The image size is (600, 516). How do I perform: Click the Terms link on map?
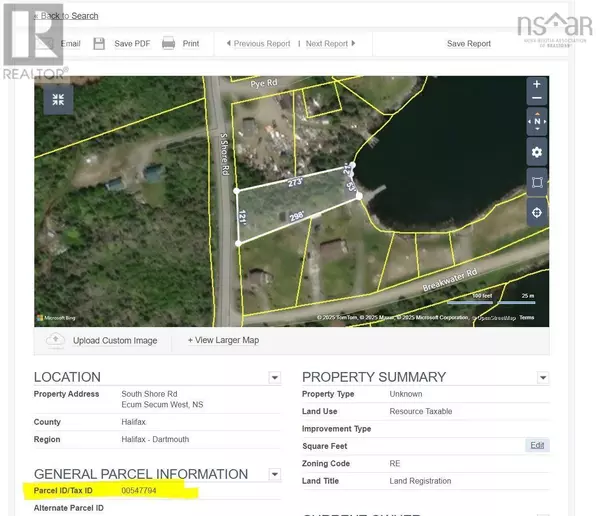point(526,318)
